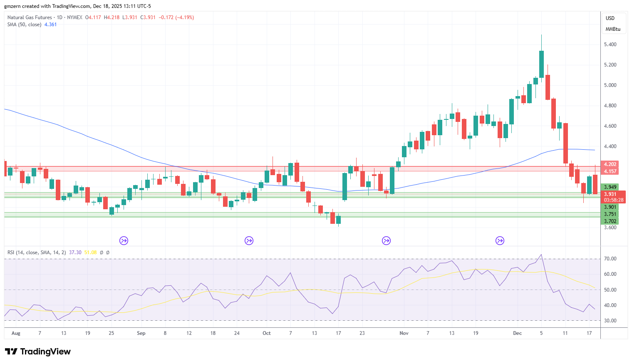Click the current price label 3.931
The width and height of the screenshot is (632, 364).
pyautogui.click(x=610, y=194)
